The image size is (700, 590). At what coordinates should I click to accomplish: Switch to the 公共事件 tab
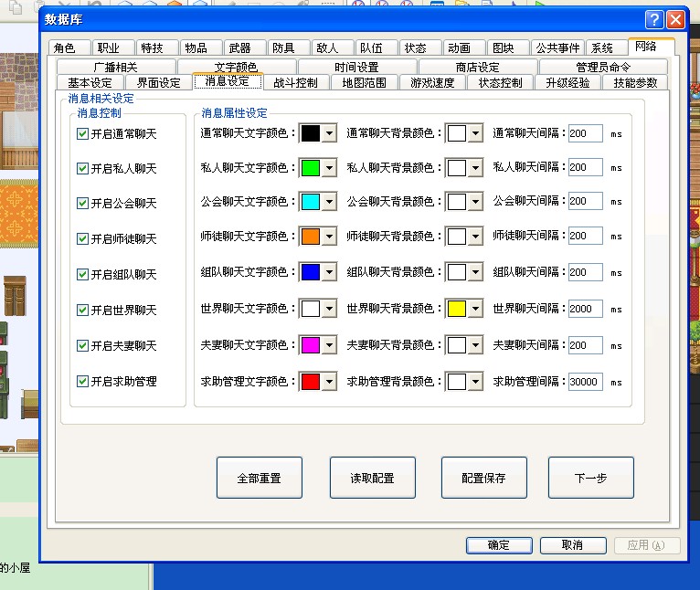[558, 47]
